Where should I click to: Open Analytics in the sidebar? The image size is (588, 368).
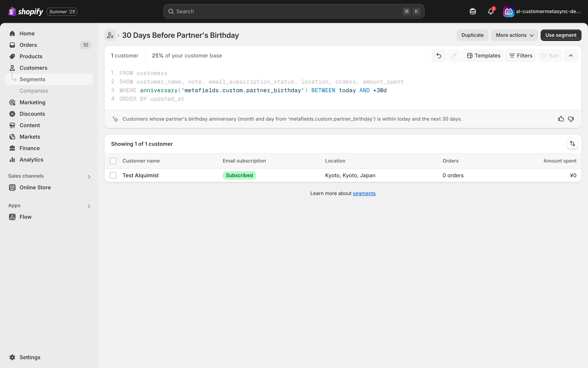(x=49, y=159)
